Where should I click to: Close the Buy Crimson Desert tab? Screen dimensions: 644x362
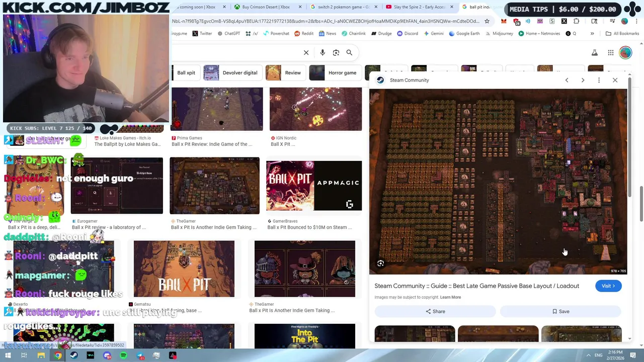[300, 7]
